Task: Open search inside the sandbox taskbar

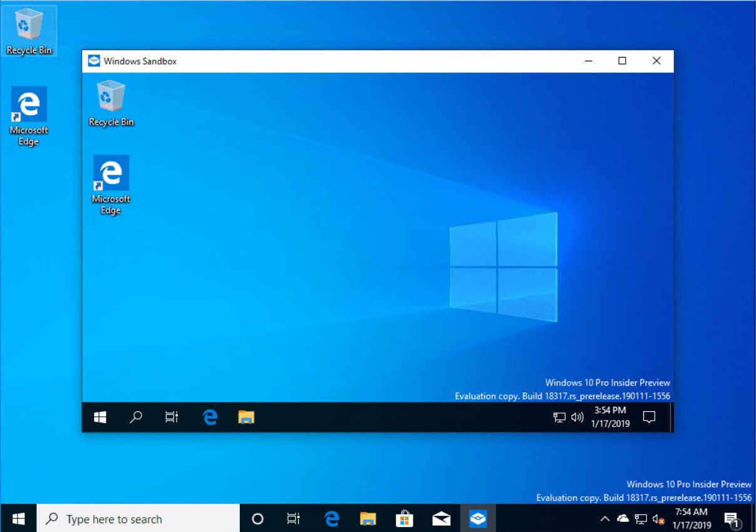Action: [136, 417]
